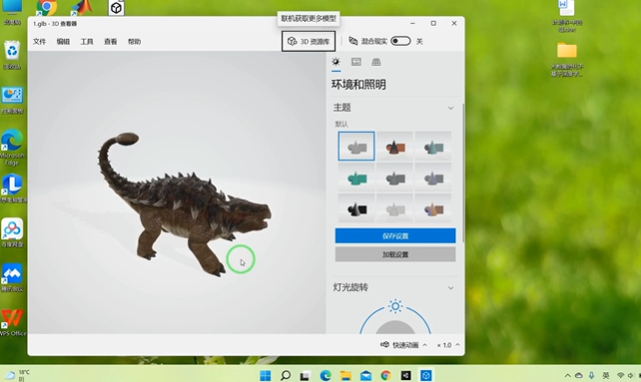Open the MATLAB shortcut on the desktop
This screenshot has height=382, width=641.
81,7
